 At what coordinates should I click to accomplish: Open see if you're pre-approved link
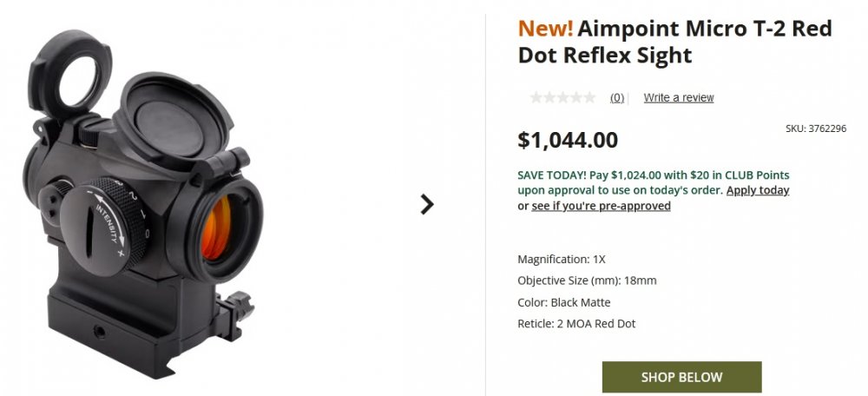[601, 206]
